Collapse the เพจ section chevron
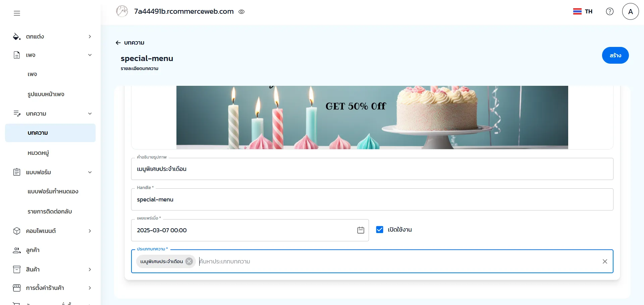The width and height of the screenshot is (644, 305). coord(90,55)
